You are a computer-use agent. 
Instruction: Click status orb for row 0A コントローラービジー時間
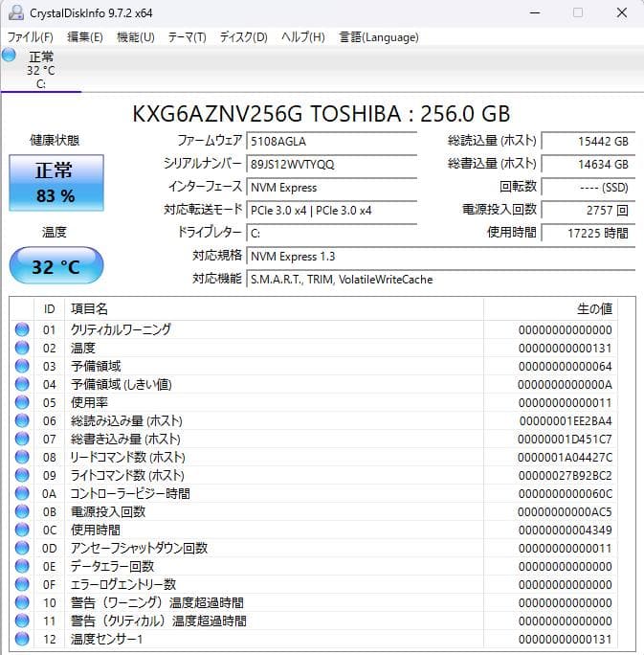coord(22,493)
